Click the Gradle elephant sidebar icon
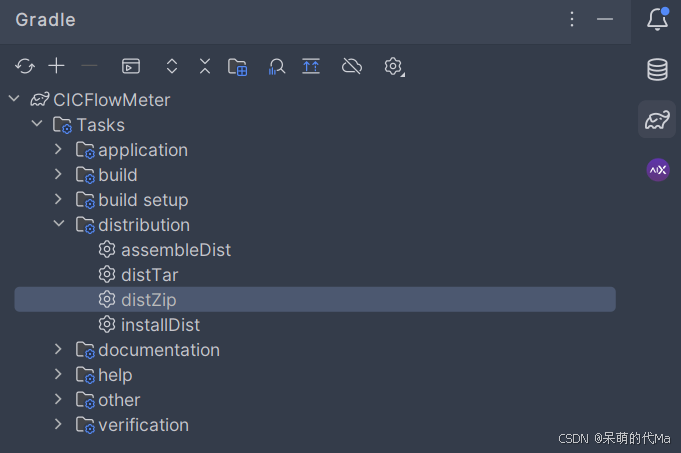The image size is (681, 453). (657, 120)
